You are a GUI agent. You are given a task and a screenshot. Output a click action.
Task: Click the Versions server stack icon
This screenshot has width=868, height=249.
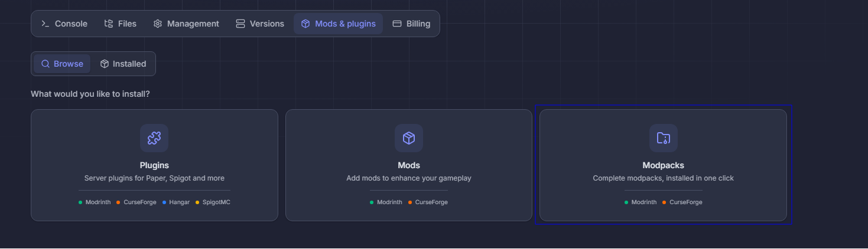[240, 24]
